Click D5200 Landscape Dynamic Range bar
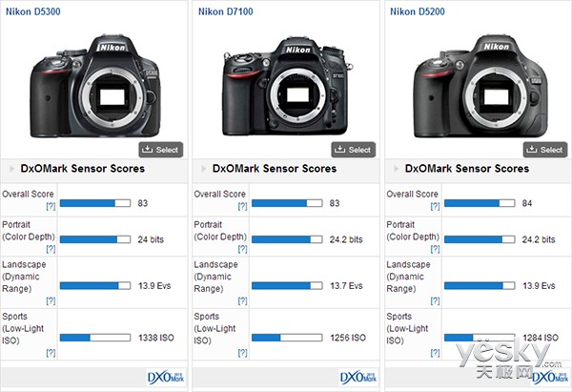 click(480, 286)
